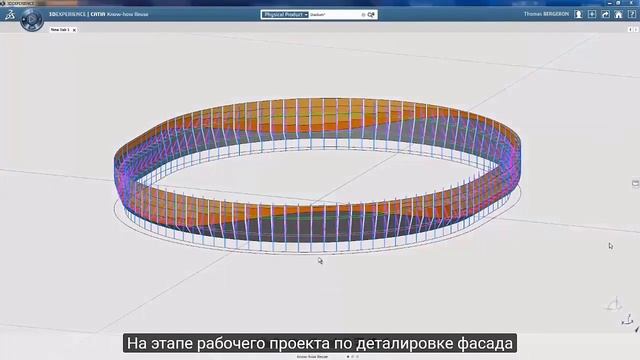This screenshot has height=360, width=640.
Task: Open the side panel handle on right edge
Action: point(636,184)
